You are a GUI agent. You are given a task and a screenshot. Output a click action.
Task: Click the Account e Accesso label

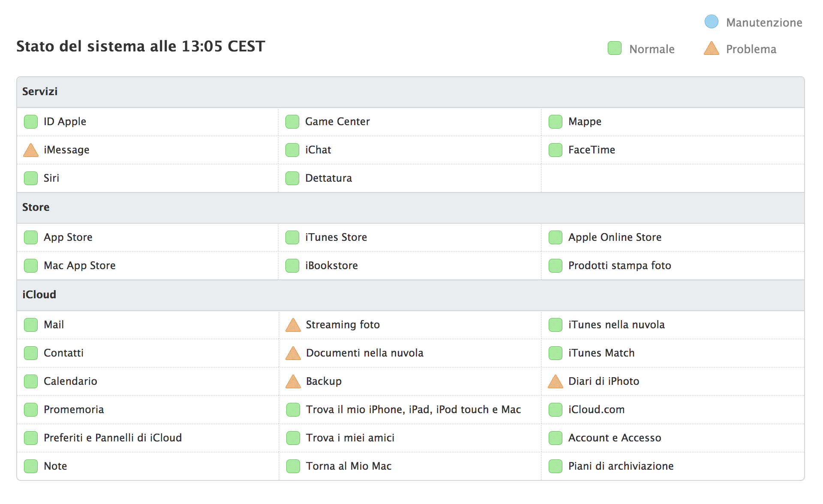point(615,438)
